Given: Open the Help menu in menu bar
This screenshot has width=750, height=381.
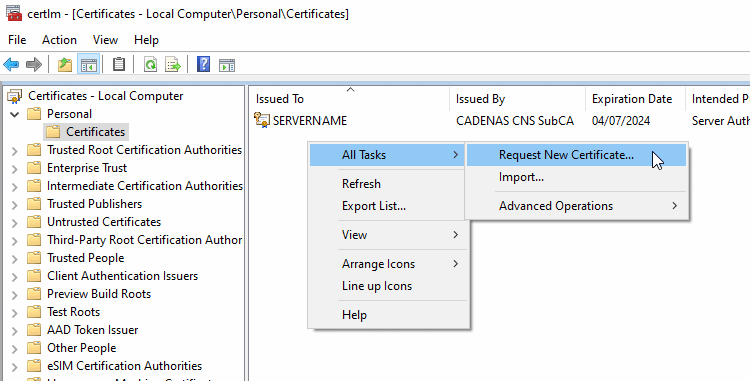Looking at the screenshot, I should pyautogui.click(x=146, y=40).
